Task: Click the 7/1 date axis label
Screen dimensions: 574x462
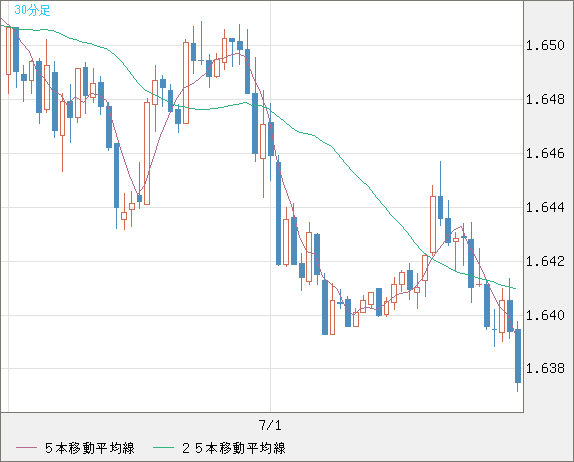Action: click(x=270, y=425)
